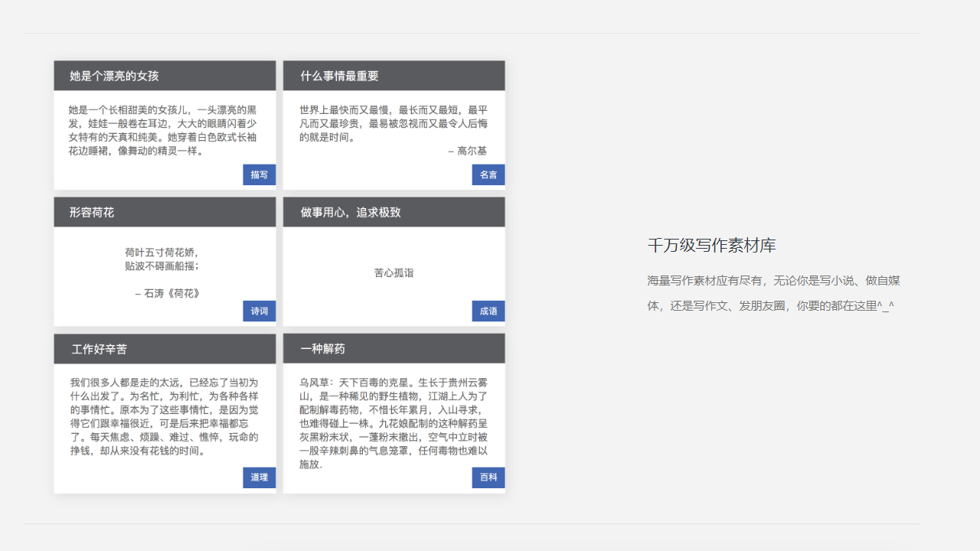This screenshot has width=980, height=551.
Task: Click the 诗词 tag on the lotus card
Action: tap(259, 311)
